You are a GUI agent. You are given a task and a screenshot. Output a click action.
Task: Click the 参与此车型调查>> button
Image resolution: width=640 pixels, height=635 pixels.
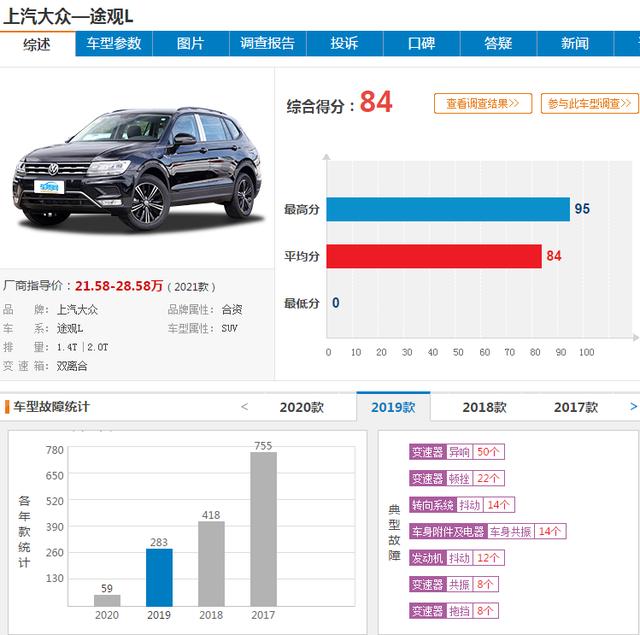(x=589, y=103)
